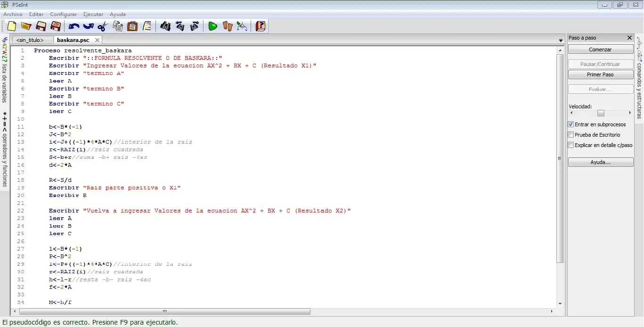Find next with binoculars right-arrow icon
This screenshot has height=327, width=644.
coord(195,26)
